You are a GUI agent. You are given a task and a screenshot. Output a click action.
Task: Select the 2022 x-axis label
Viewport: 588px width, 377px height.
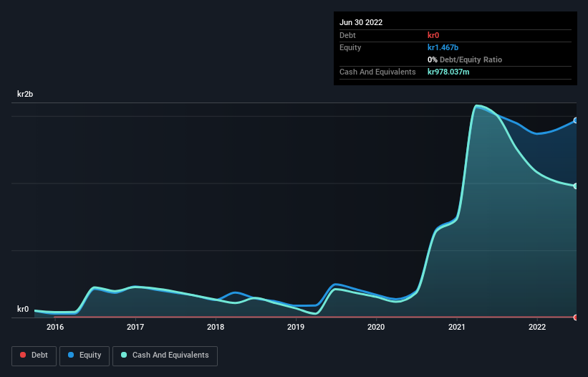(x=537, y=327)
